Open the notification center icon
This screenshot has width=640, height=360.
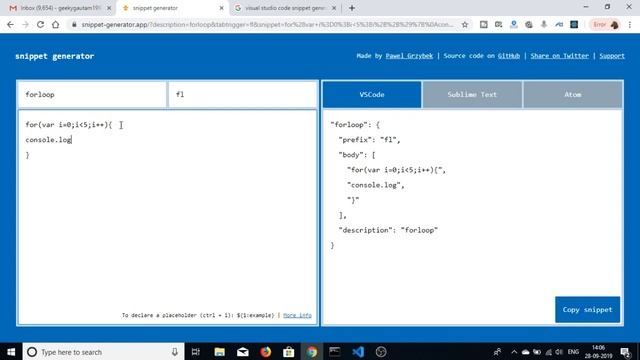coord(625,352)
